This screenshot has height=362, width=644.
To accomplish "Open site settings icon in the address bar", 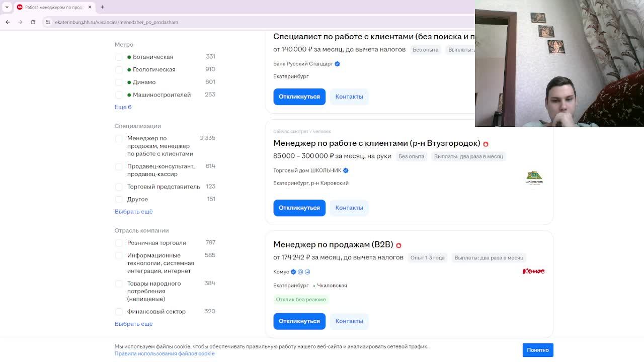I will pyautogui.click(x=48, y=22).
